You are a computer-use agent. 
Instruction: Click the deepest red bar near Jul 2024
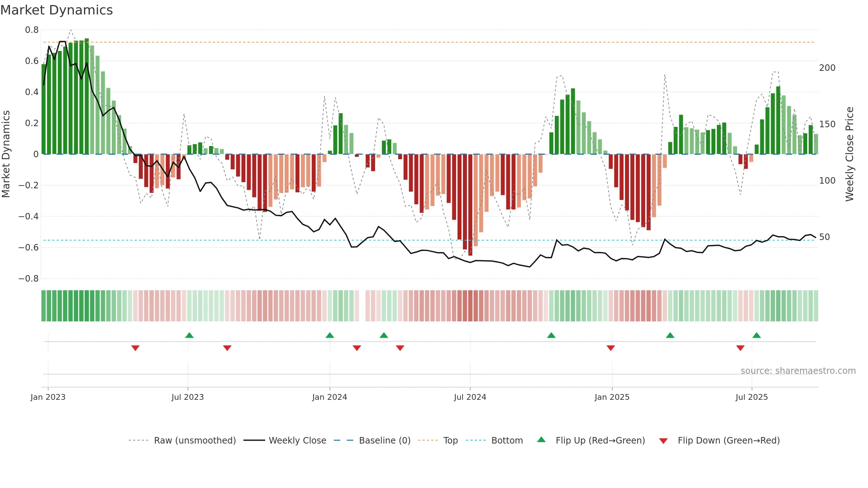coord(470,205)
